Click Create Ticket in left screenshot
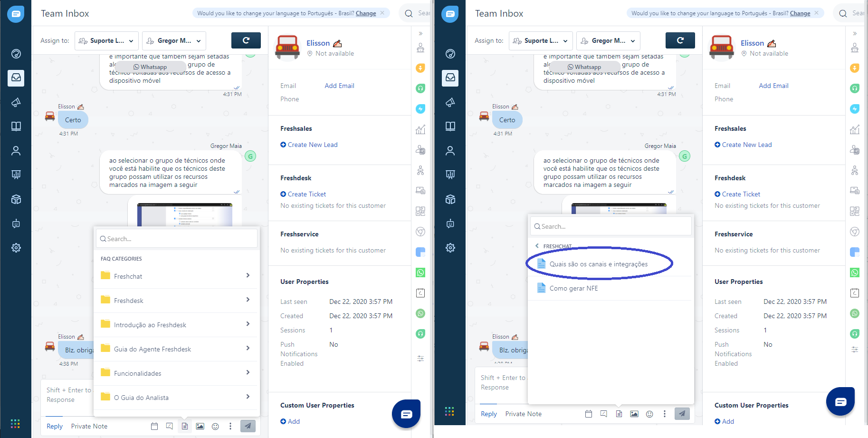This screenshot has height=438, width=868. (x=303, y=194)
